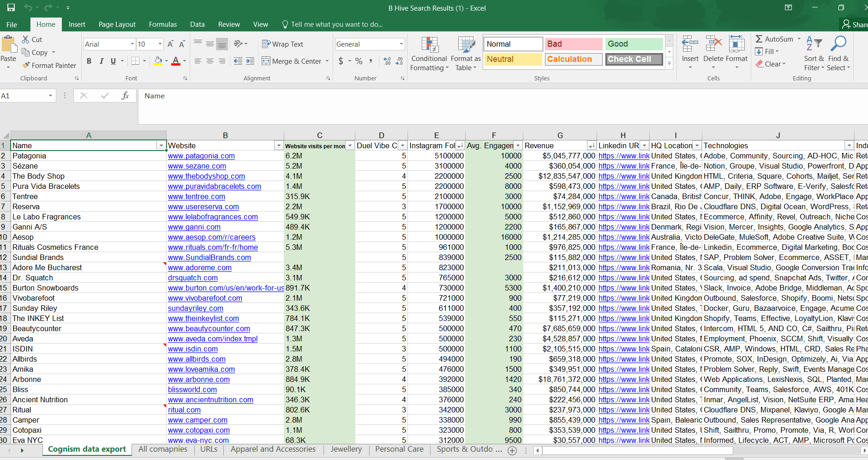
Task: Click the Format Painter brush
Action: click(x=26, y=65)
